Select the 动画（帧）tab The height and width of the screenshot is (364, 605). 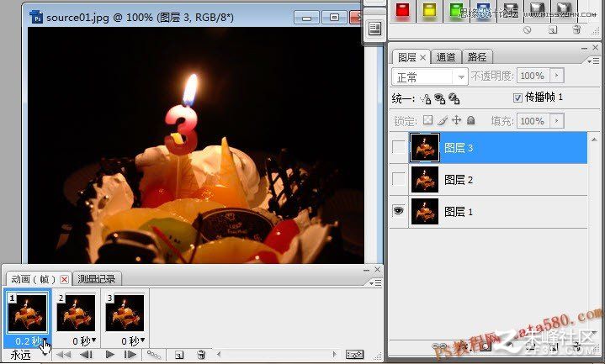point(33,279)
